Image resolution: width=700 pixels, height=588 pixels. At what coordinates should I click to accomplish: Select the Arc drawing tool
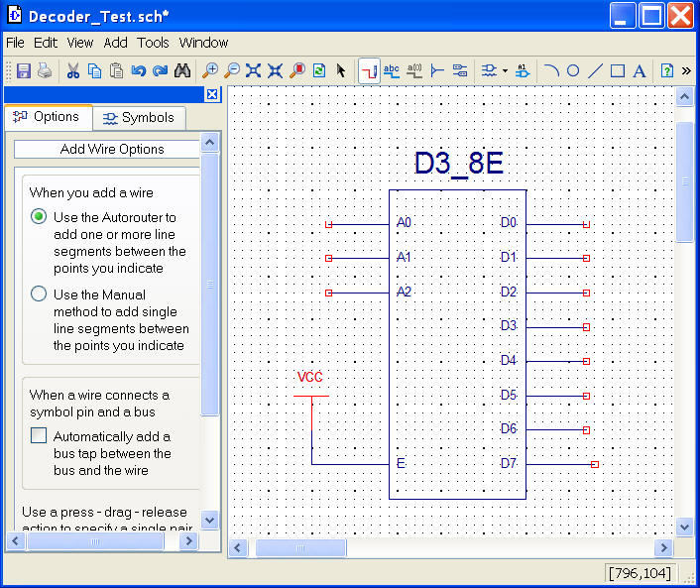tap(552, 70)
